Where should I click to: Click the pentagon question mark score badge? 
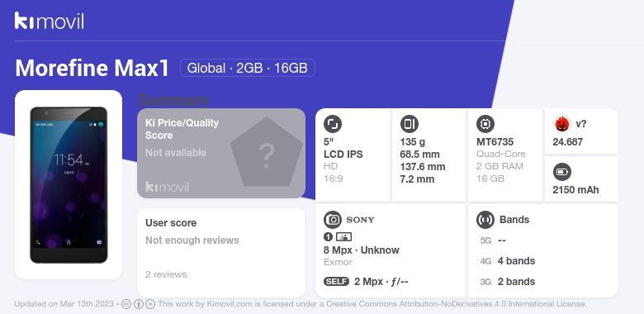[267, 153]
